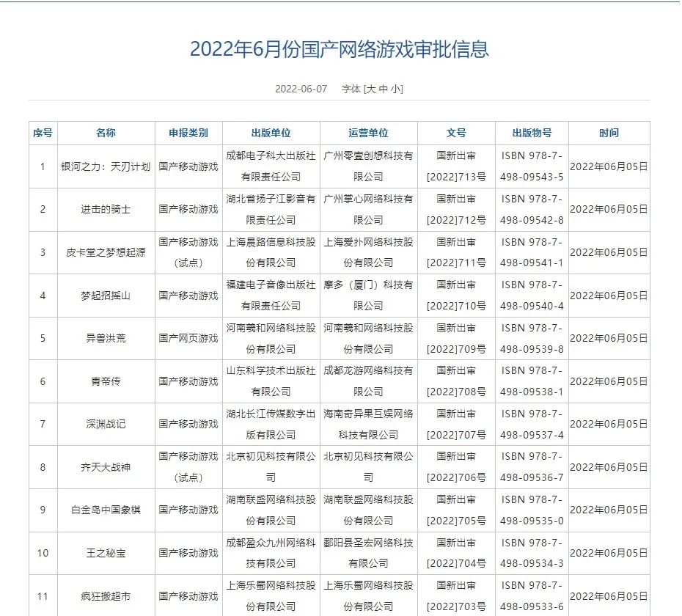Screen dimensions: 682x616
Task: Select the 异兽洪荒 name cell
Action: [106, 338]
